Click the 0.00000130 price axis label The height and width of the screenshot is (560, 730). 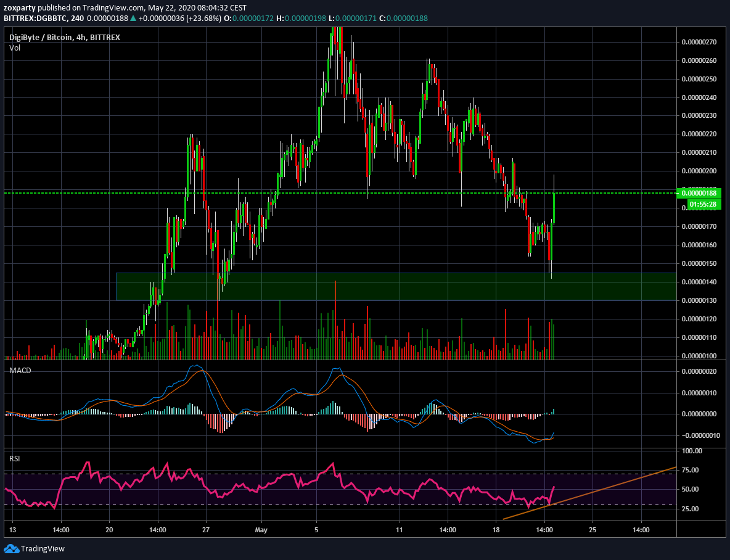(x=699, y=300)
